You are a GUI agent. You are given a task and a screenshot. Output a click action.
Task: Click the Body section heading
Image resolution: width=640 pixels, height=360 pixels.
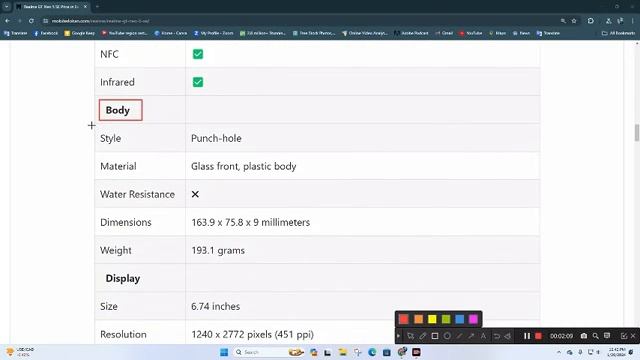click(118, 110)
